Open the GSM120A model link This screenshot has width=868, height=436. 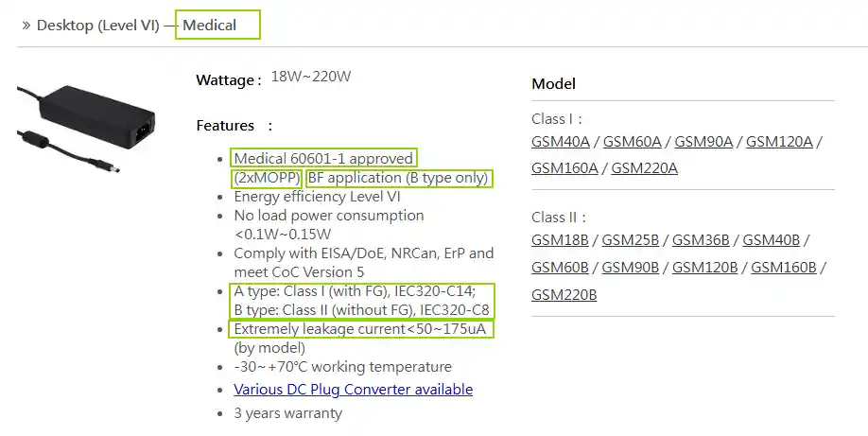[779, 142]
